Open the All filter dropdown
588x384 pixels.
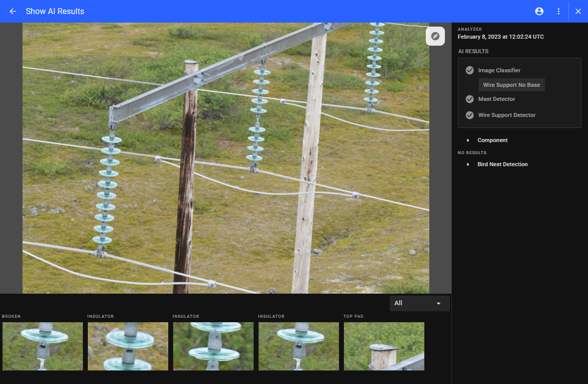click(x=419, y=303)
